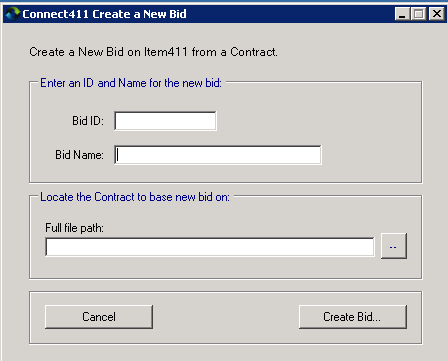Click the "Bid ID:" label

88,121
